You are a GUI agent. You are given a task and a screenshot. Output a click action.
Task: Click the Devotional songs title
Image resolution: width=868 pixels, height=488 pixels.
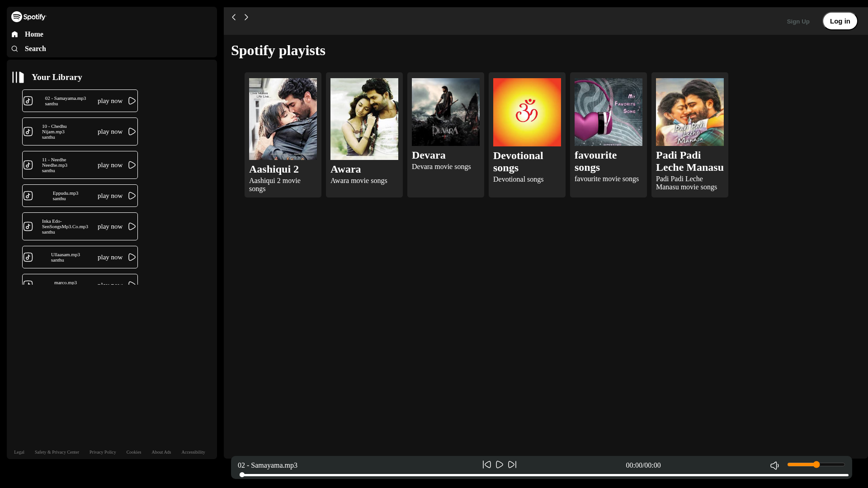[x=518, y=162]
